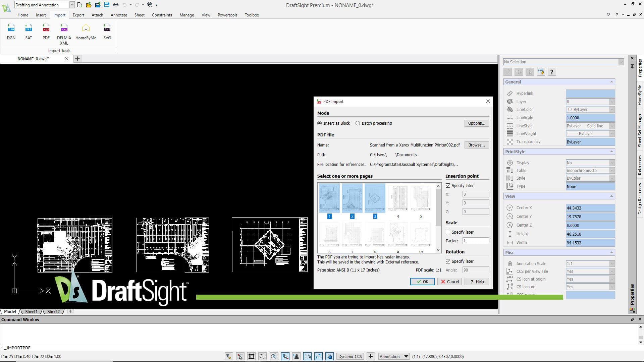Open the DELMIA XML import tool
The image size is (644, 362).
[x=64, y=32]
